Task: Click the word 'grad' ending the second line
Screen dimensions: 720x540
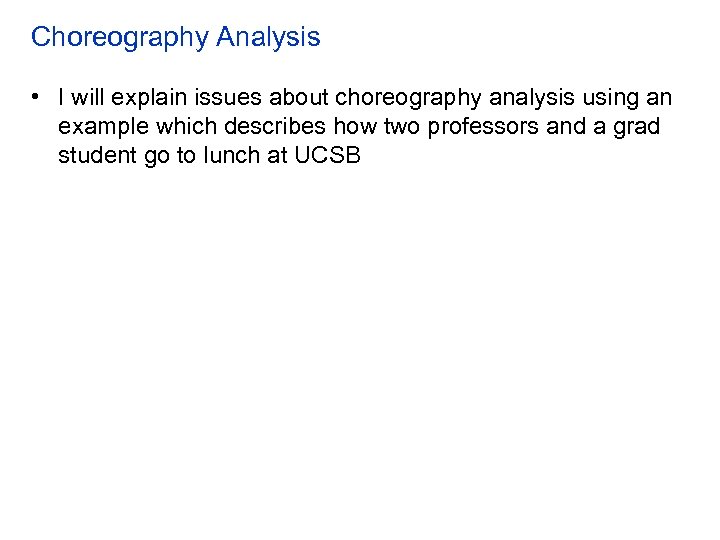Action: pos(637,128)
